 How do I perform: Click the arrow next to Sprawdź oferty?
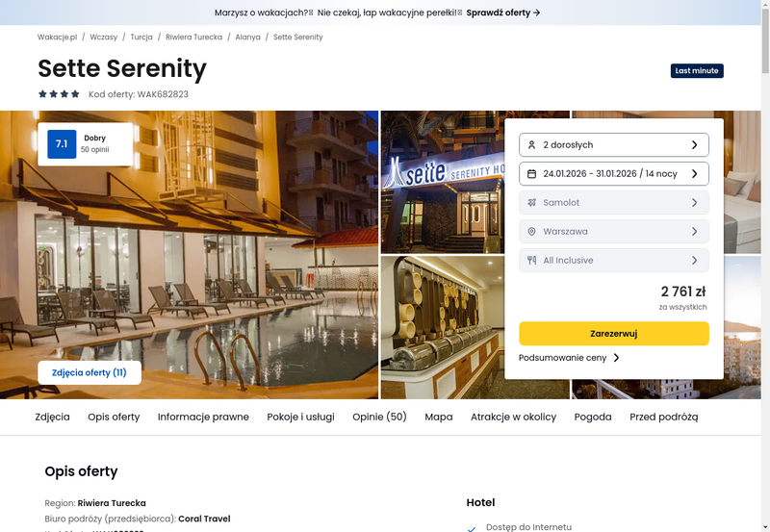(x=537, y=13)
